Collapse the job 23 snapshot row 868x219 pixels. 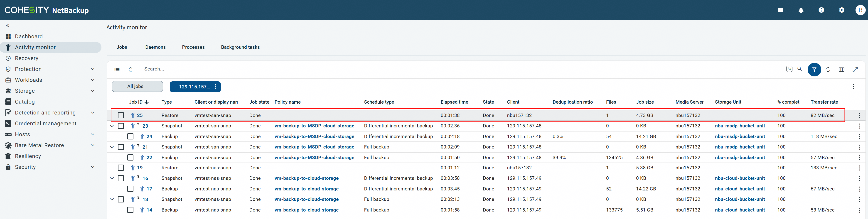[x=112, y=126]
